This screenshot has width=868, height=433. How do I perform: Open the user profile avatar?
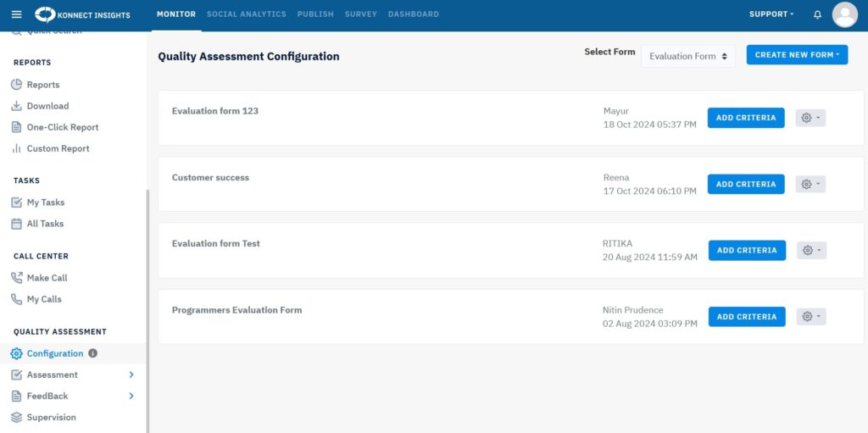[x=845, y=14]
